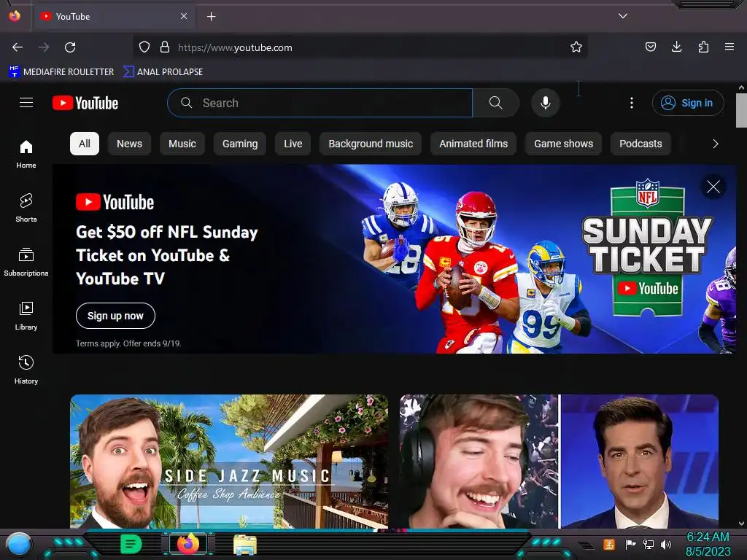Select the Gaming filter chip
The height and width of the screenshot is (560, 747).
[240, 144]
